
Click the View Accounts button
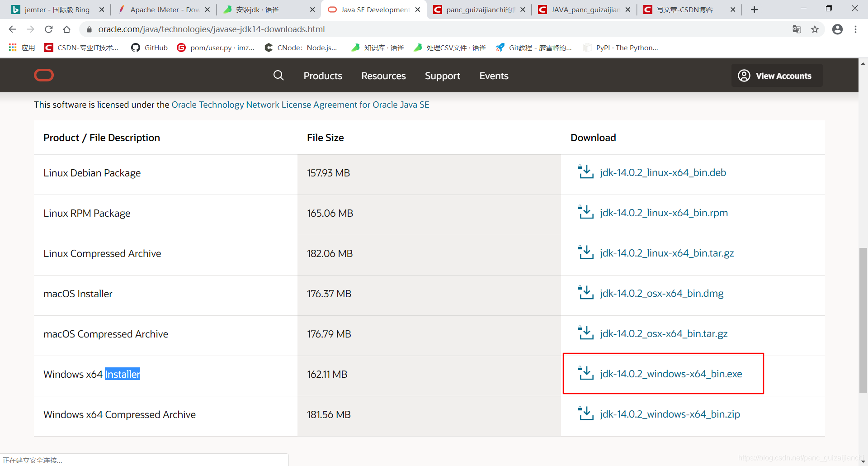777,76
